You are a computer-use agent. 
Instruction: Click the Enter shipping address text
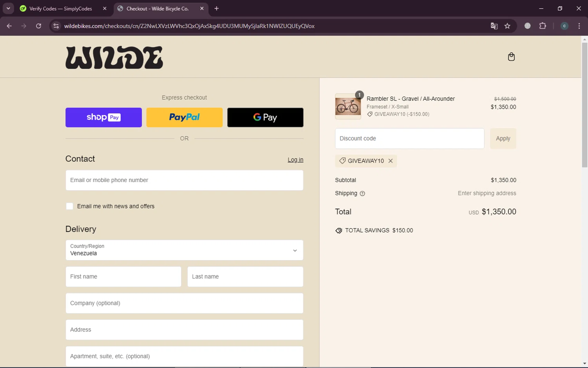point(487,193)
